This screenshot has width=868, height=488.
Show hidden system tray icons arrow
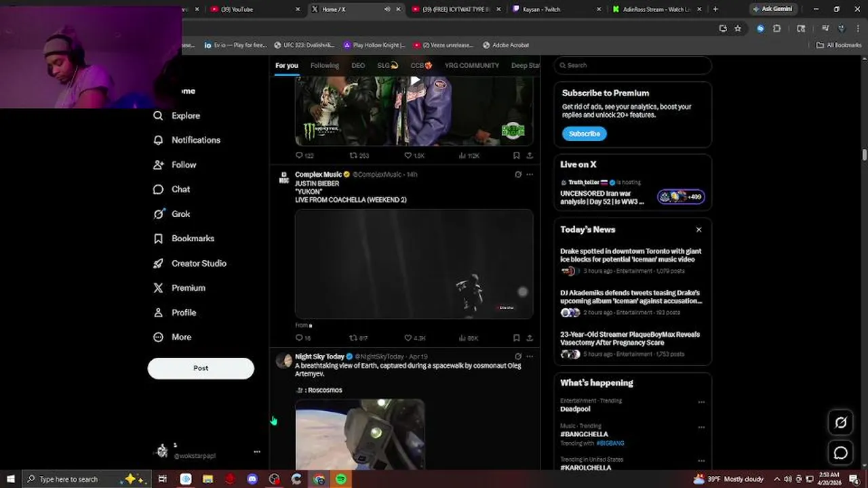[777, 479]
